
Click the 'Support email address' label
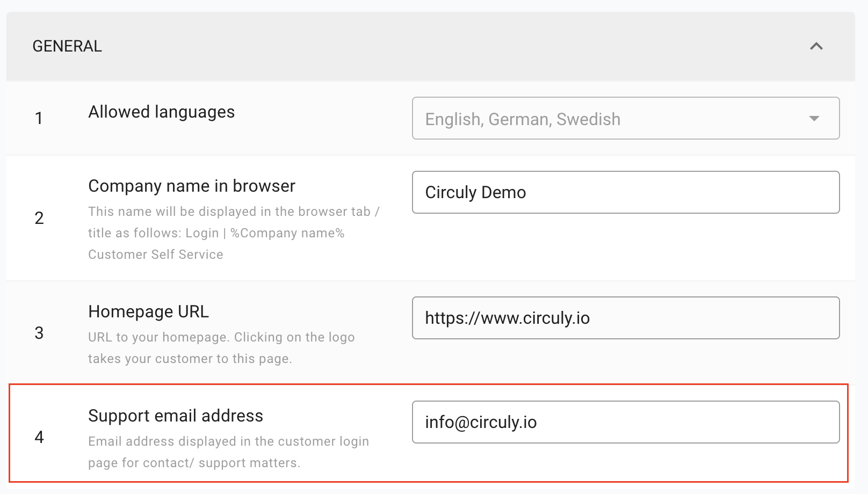click(x=176, y=416)
